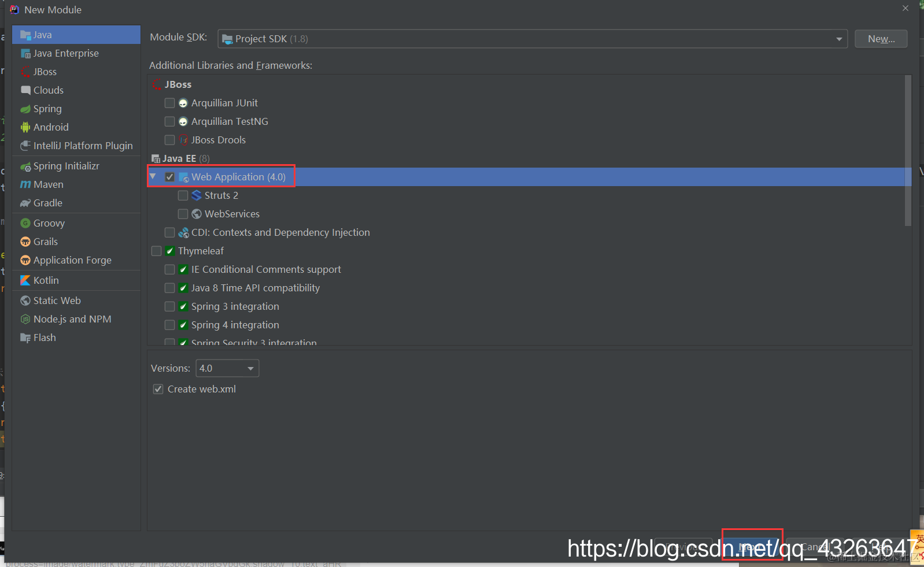This screenshot has height=567, width=924.
Task: Click Spring 4 integration label
Action: click(x=235, y=325)
